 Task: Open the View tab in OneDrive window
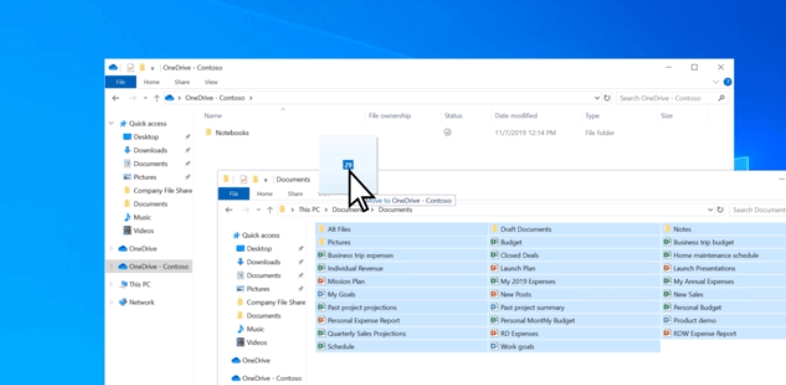[x=211, y=82]
